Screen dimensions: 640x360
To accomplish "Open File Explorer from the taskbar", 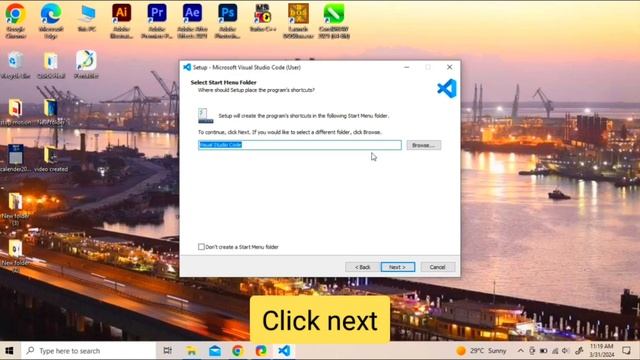I will click(x=191, y=351).
